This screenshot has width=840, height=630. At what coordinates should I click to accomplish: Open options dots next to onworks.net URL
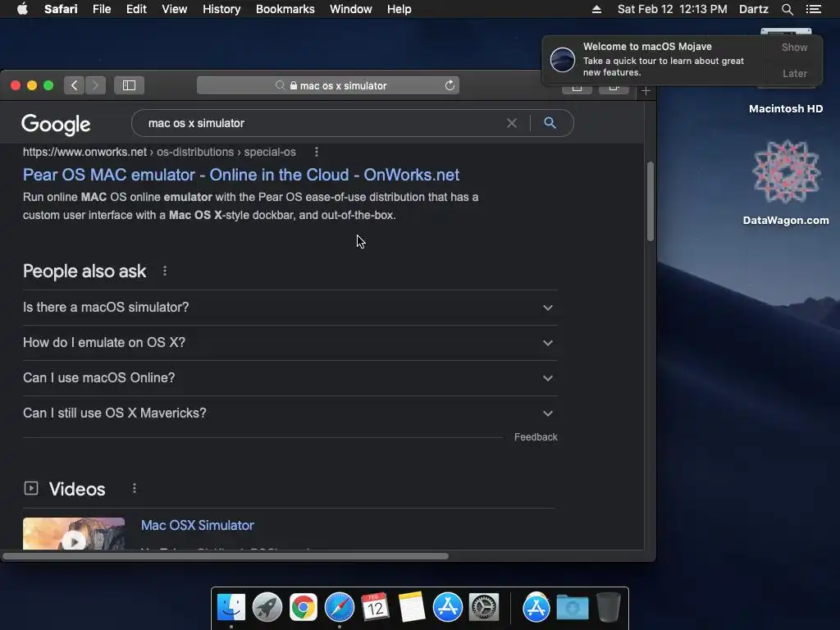click(317, 152)
